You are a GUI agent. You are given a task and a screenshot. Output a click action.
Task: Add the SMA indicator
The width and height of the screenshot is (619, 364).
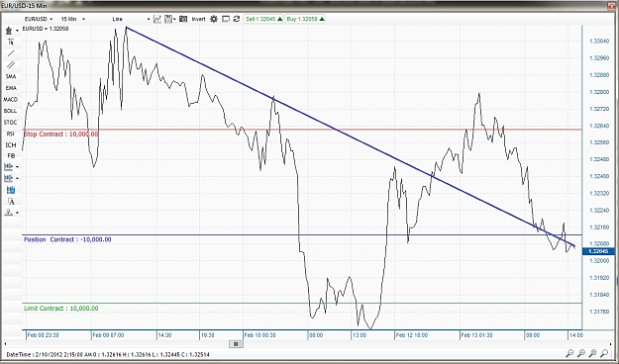[x=11, y=76]
